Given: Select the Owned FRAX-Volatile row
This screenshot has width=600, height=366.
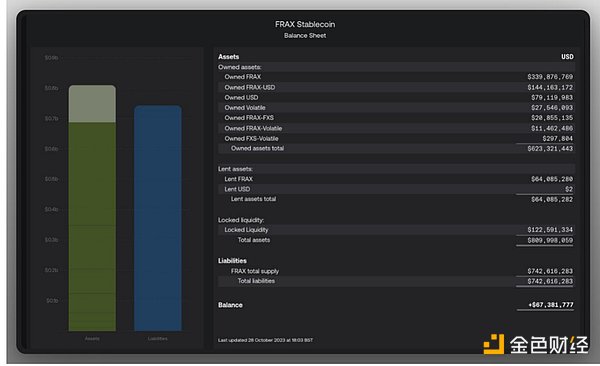Looking at the screenshot, I should coord(396,128).
